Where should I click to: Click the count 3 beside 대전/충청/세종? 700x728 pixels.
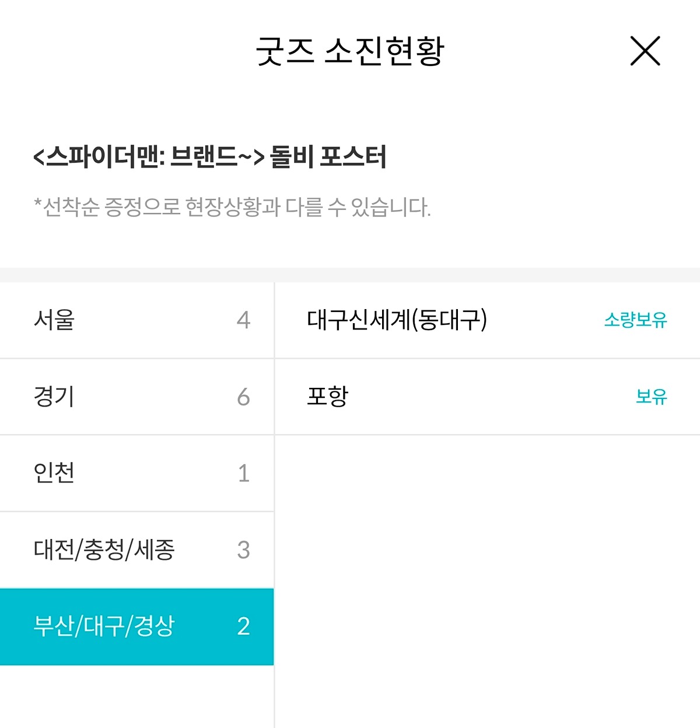244,550
